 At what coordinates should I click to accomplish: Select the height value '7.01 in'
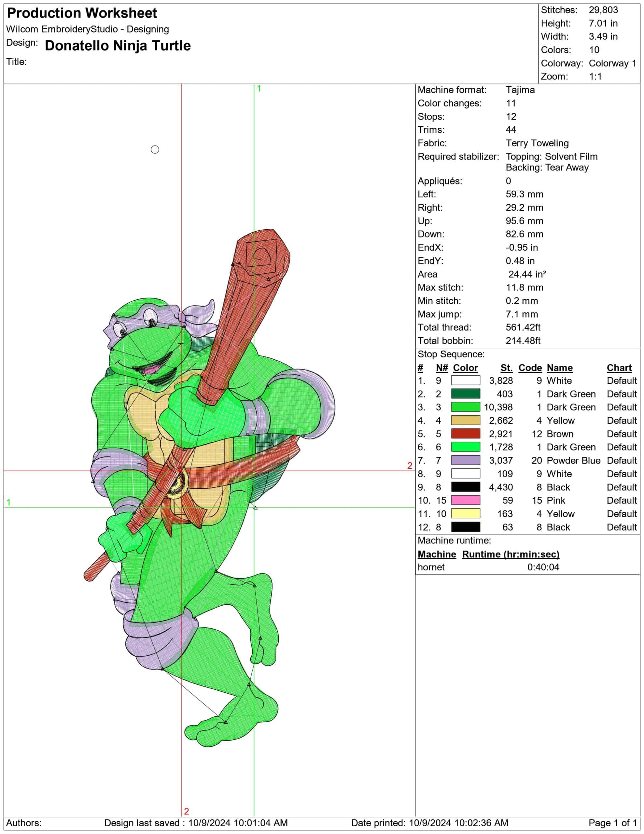tap(603, 23)
